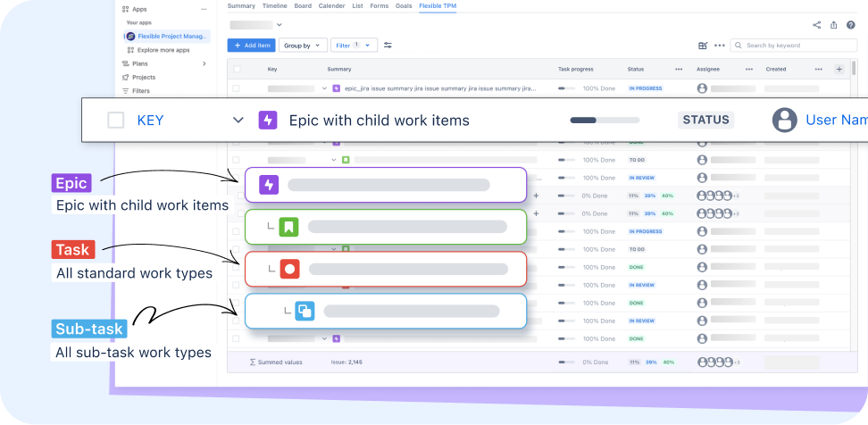This screenshot has width=868, height=425.
Task: Click IN PROGRESS status on epic_jira row
Action: pos(645,88)
